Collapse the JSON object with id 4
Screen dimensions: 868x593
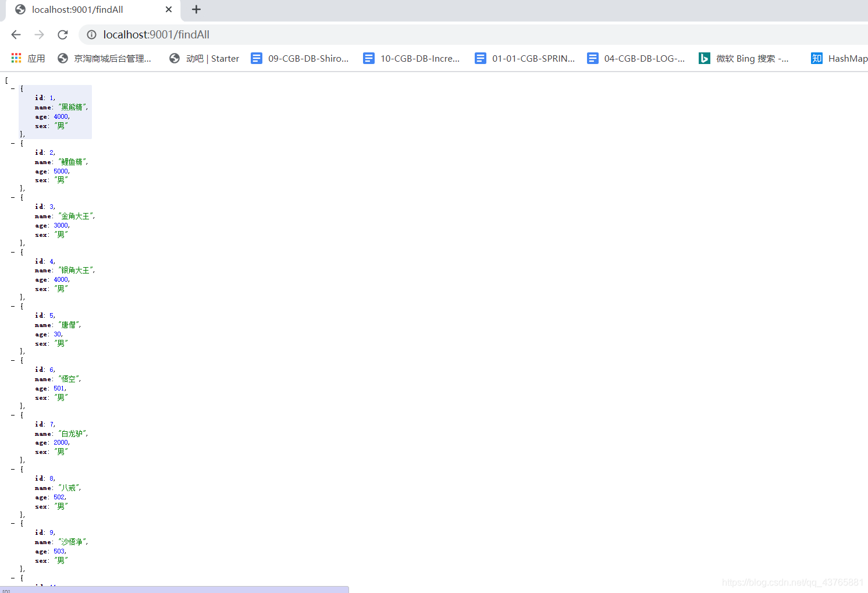click(13, 252)
